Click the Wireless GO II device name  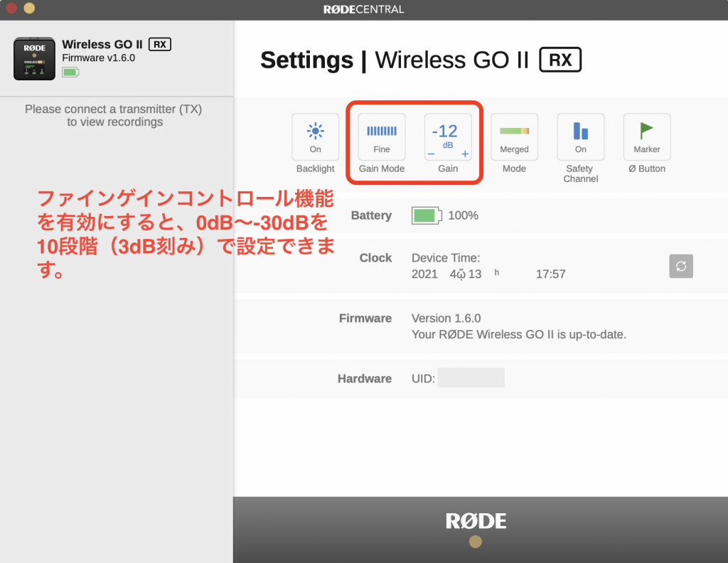tap(102, 45)
